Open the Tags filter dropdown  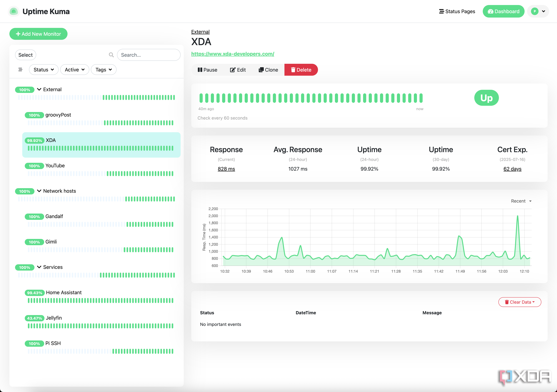pyautogui.click(x=104, y=70)
